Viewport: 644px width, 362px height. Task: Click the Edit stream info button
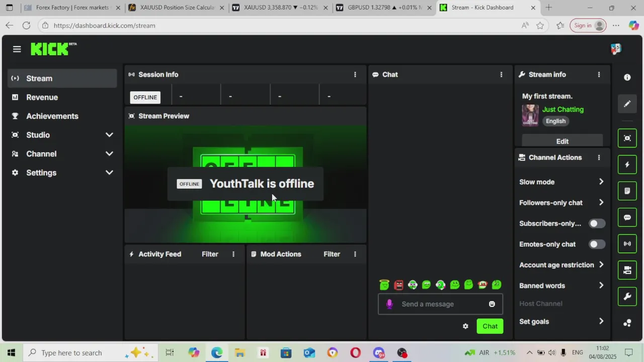pos(562,141)
